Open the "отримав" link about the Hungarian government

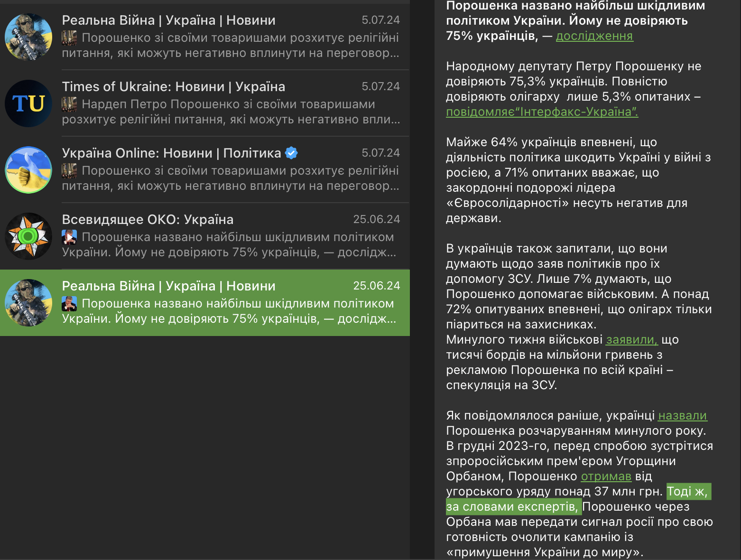(x=606, y=476)
